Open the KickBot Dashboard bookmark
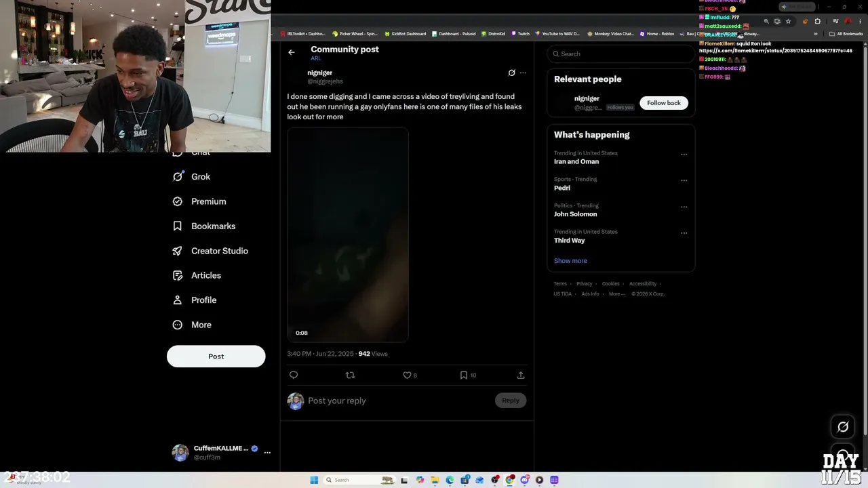This screenshot has height=488, width=868. click(x=405, y=34)
